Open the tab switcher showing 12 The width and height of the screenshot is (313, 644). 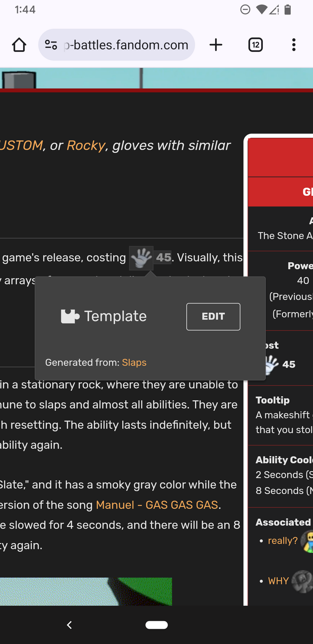(x=255, y=45)
